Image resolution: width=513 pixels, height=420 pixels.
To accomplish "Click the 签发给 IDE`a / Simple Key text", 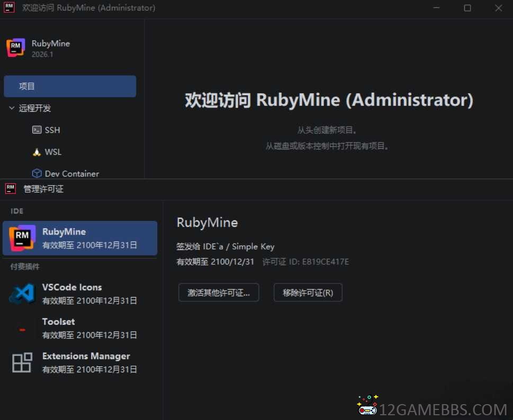I will pyautogui.click(x=226, y=246).
